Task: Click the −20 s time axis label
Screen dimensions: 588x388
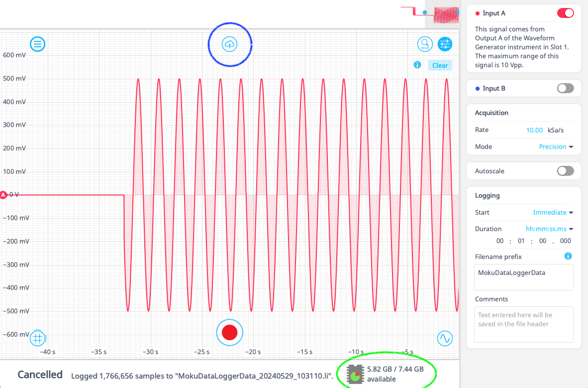Action: point(253,352)
